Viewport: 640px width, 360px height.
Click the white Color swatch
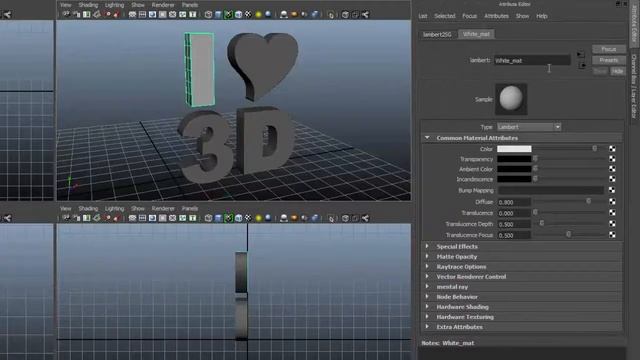(514, 149)
